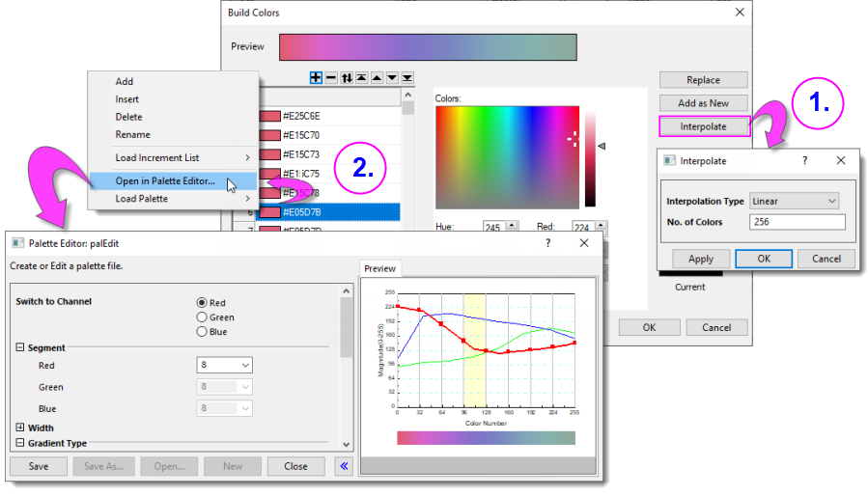Select the Blue channel radio button
The height and width of the screenshot is (496, 868).
tap(202, 332)
